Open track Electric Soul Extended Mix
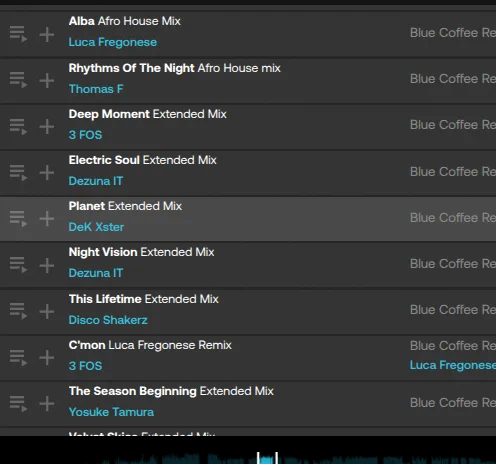Screen dimensions: 496x464 [x=143, y=160]
